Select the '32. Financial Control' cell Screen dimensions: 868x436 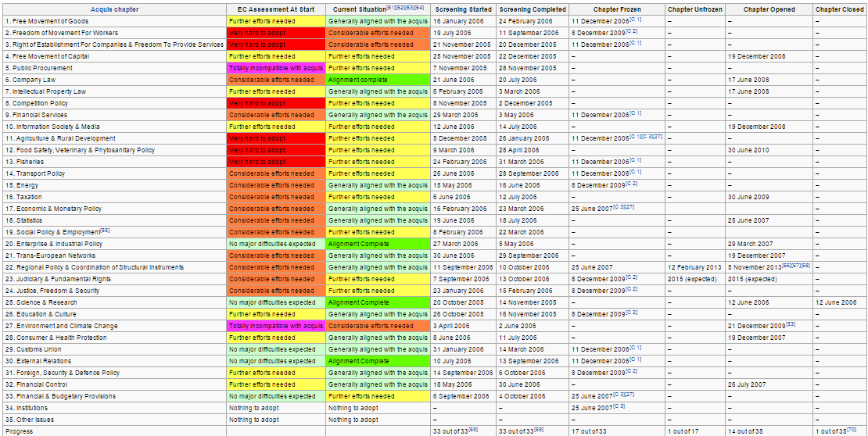click(x=115, y=384)
